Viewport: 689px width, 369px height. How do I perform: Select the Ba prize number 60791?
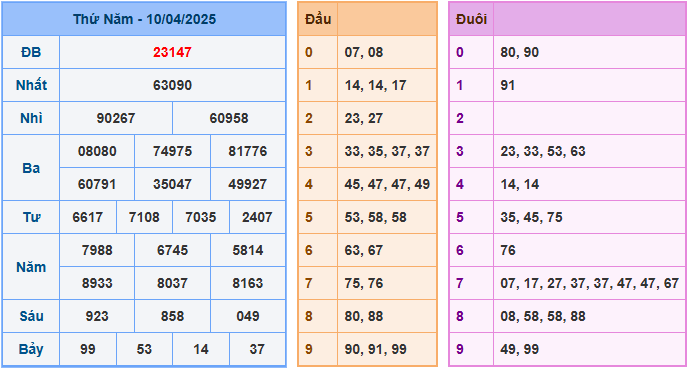[97, 184]
